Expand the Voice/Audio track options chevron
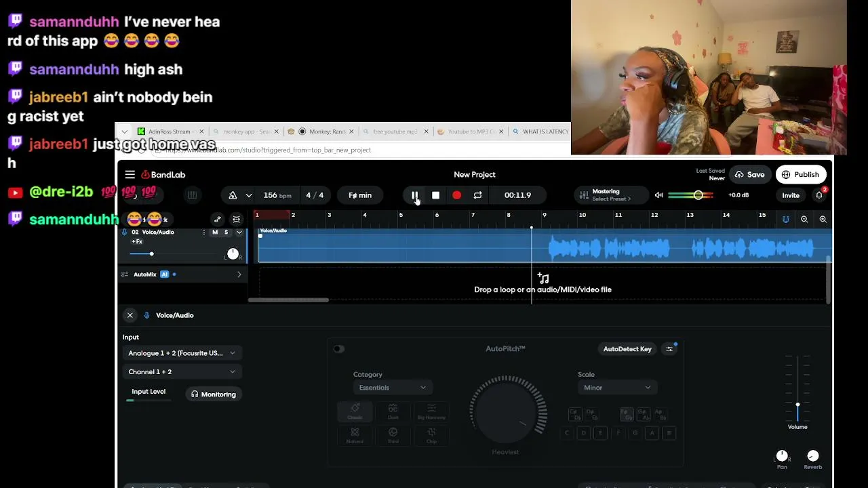 (x=239, y=232)
